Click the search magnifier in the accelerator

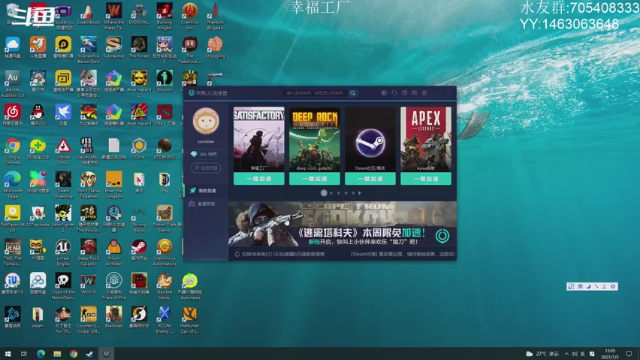click(353, 93)
